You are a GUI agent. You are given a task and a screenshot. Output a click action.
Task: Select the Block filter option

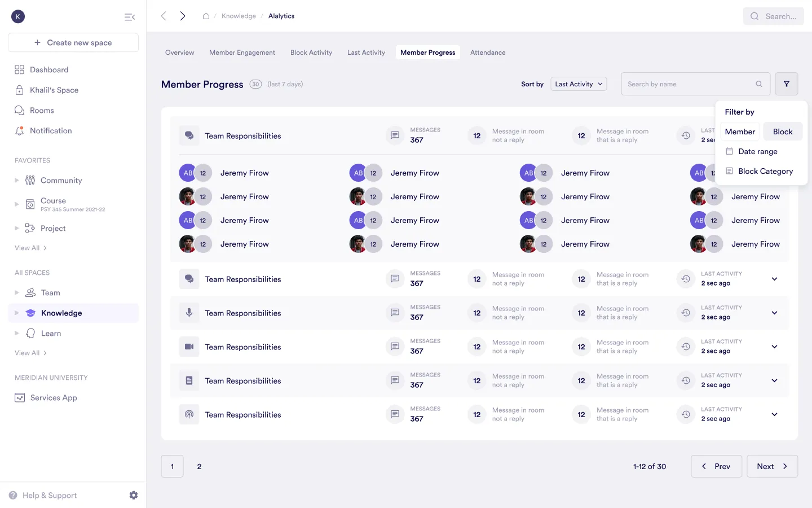[x=783, y=131]
